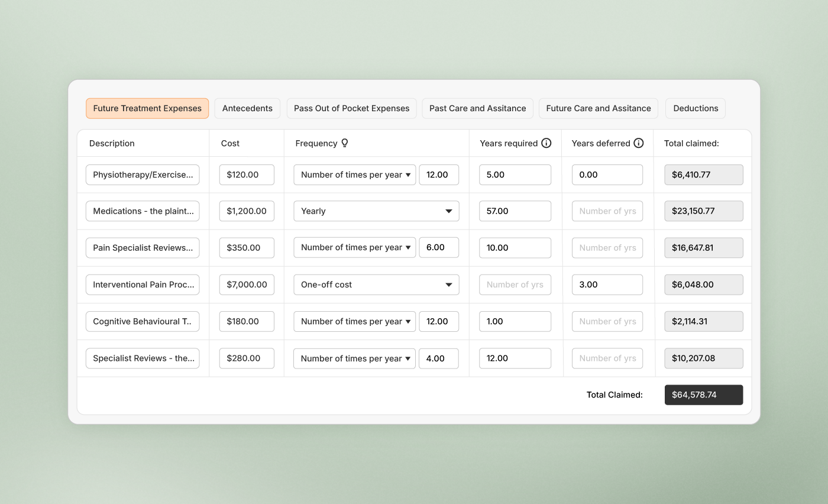
Task: Switch to the Antecedents tab
Action: tap(247, 108)
